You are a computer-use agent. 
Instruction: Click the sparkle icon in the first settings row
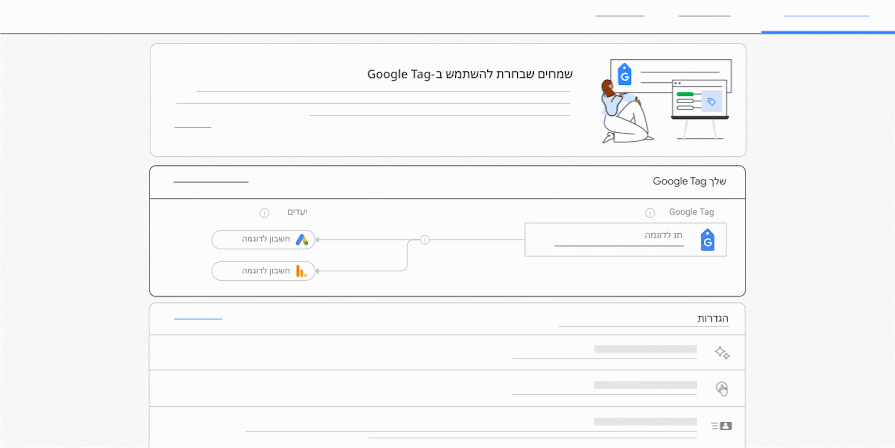coord(722,353)
